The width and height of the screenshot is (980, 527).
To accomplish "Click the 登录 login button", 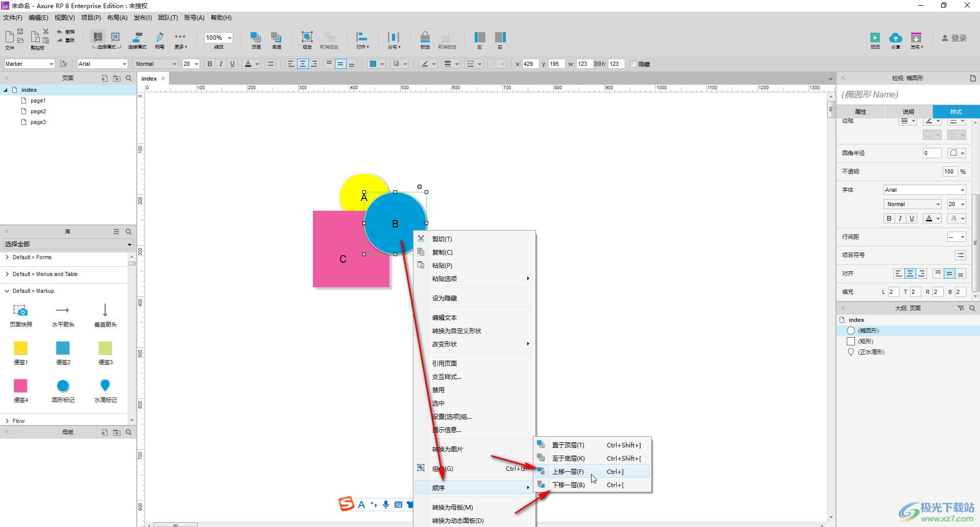I will point(954,38).
